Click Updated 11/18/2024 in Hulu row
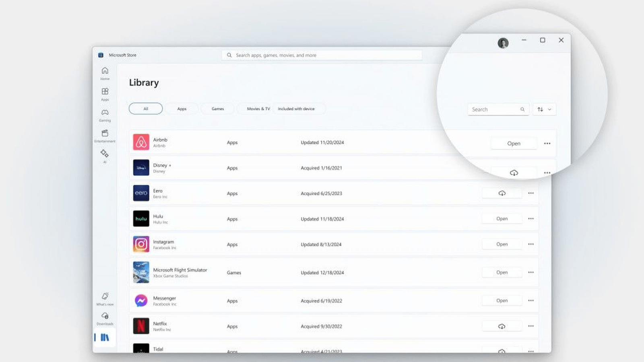 click(x=322, y=219)
